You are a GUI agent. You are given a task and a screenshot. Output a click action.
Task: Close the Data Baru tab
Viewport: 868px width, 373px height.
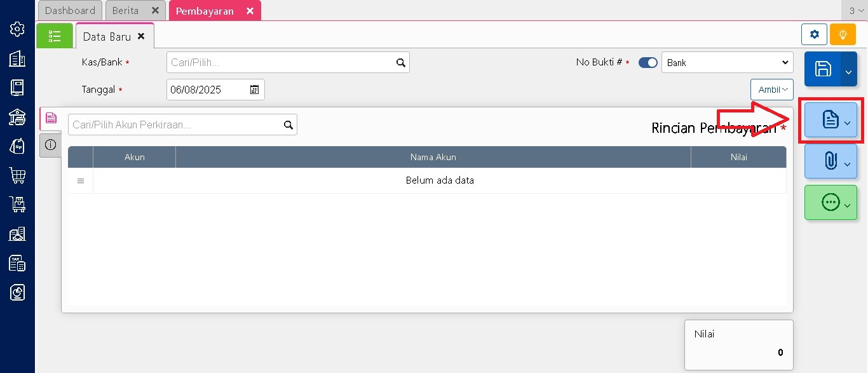pos(141,36)
